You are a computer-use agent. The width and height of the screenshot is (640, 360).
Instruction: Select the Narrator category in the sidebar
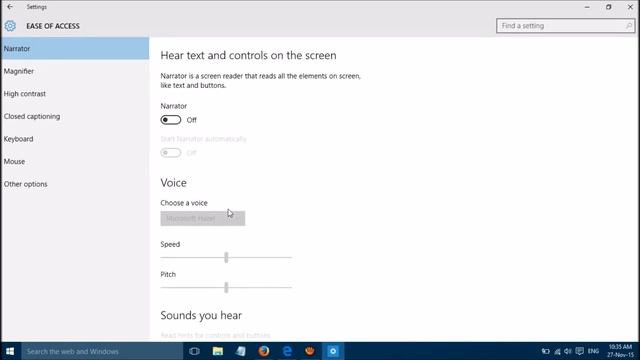click(x=75, y=49)
